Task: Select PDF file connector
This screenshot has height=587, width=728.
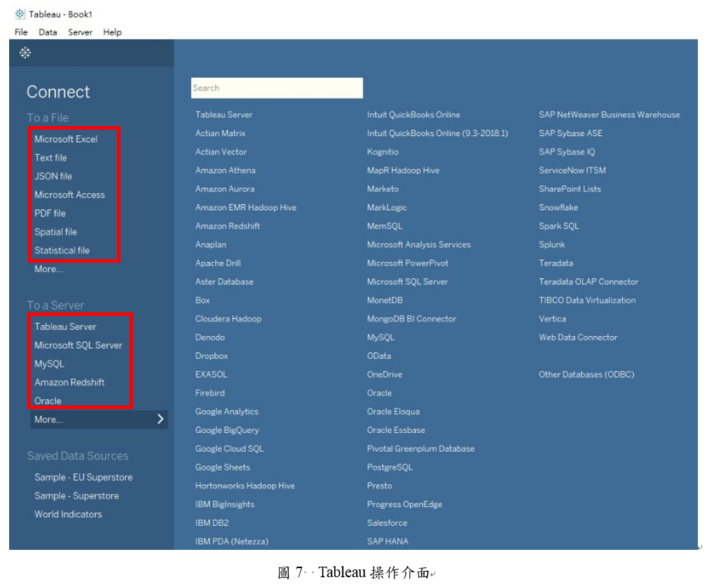Action: click(x=50, y=214)
